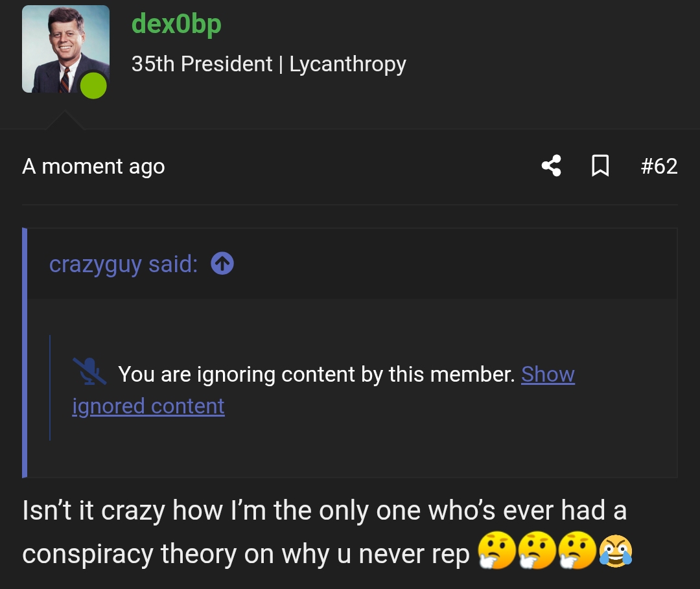Show ignored content from crazyguy
Screen dimensions: 700x589
pos(548,374)
